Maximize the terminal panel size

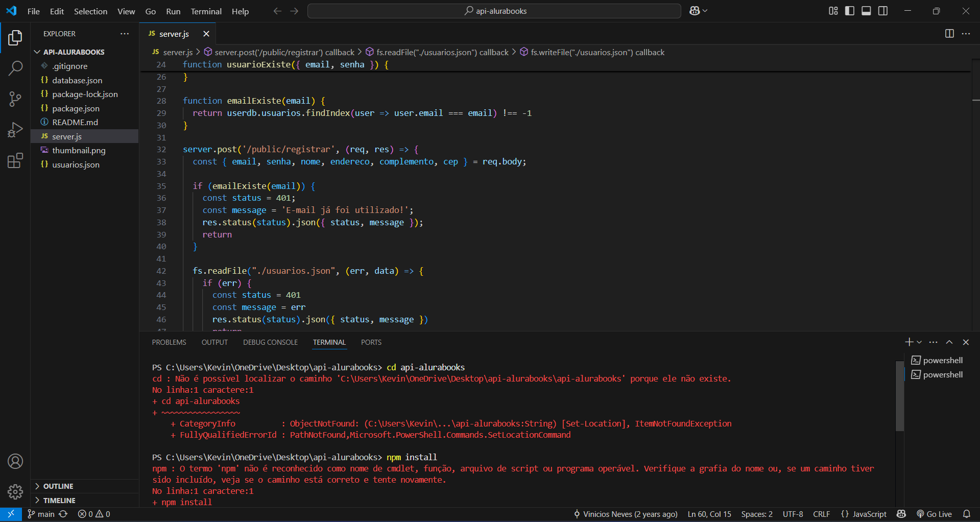pos(949,342)
